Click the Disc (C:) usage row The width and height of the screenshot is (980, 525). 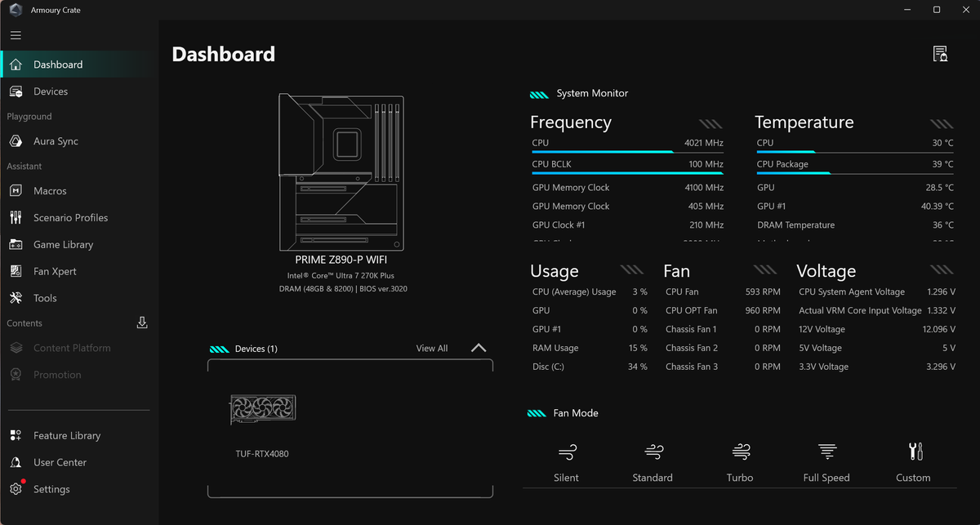590,367
